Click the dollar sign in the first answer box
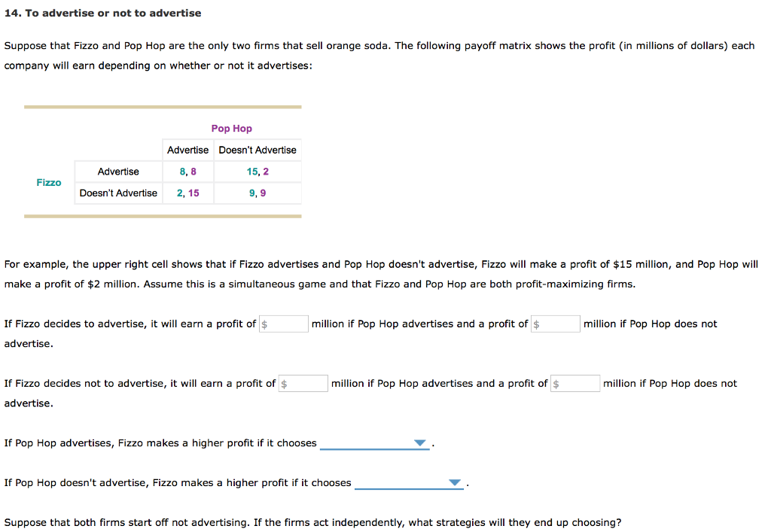This screenshot has width=771, height=532. (x=264, y=323)
